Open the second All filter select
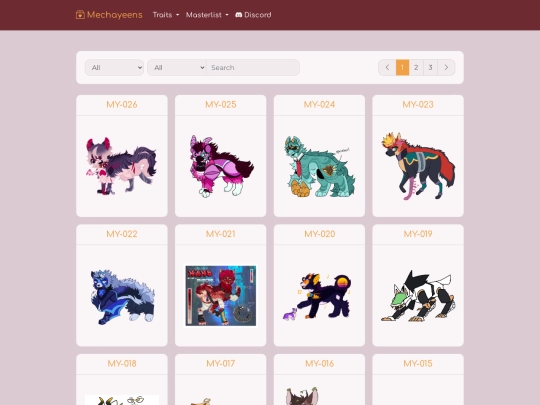 tap(177, 68)
